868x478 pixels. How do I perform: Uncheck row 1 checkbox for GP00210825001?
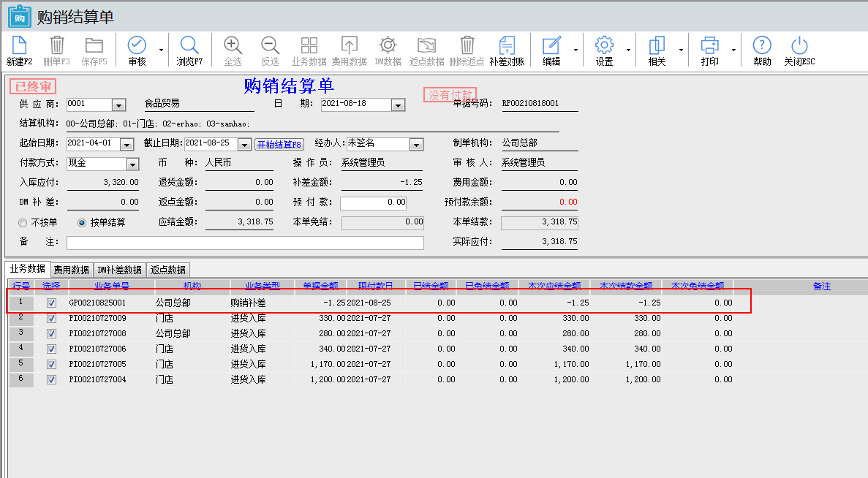[x=51, y=303]
